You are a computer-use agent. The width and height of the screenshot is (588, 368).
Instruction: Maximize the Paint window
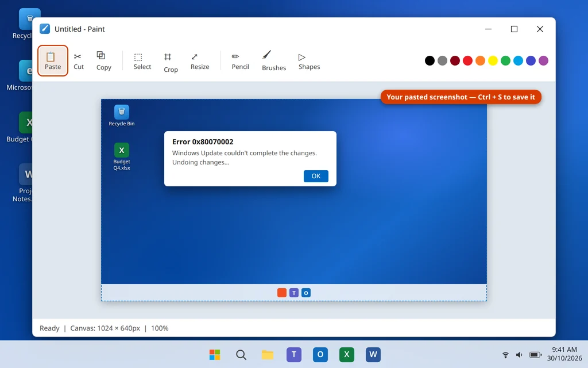coord(514,29)
